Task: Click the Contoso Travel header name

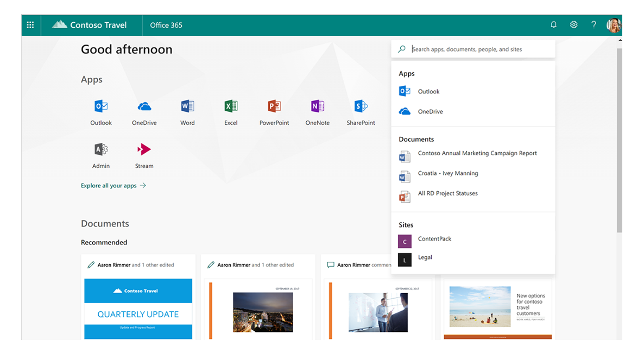Action: [x=99, y=25]
